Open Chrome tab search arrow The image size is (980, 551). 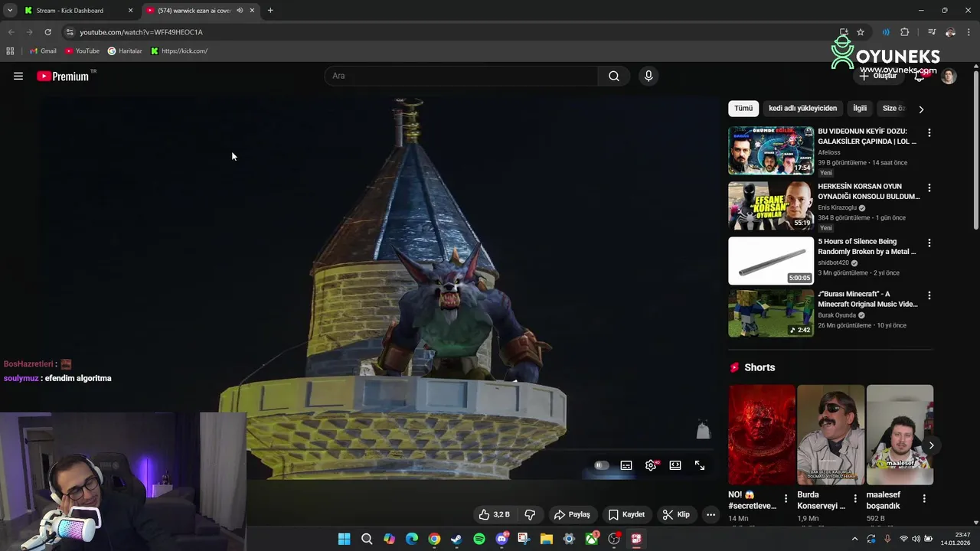click(x=10, y=11)
